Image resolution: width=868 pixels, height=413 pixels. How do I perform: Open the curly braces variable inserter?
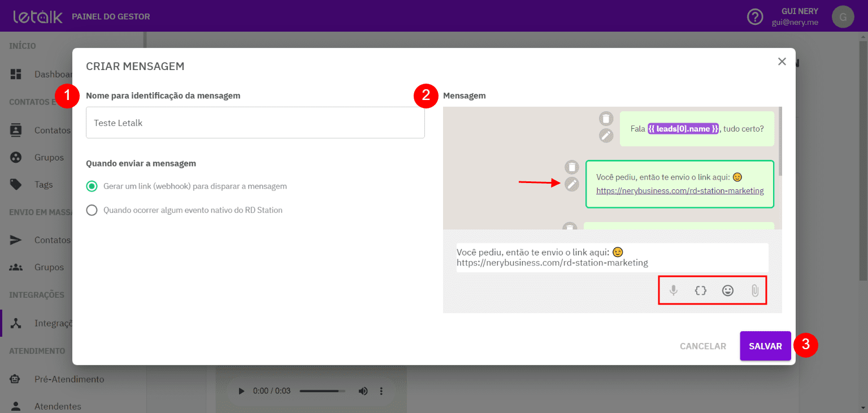point(701,291)
